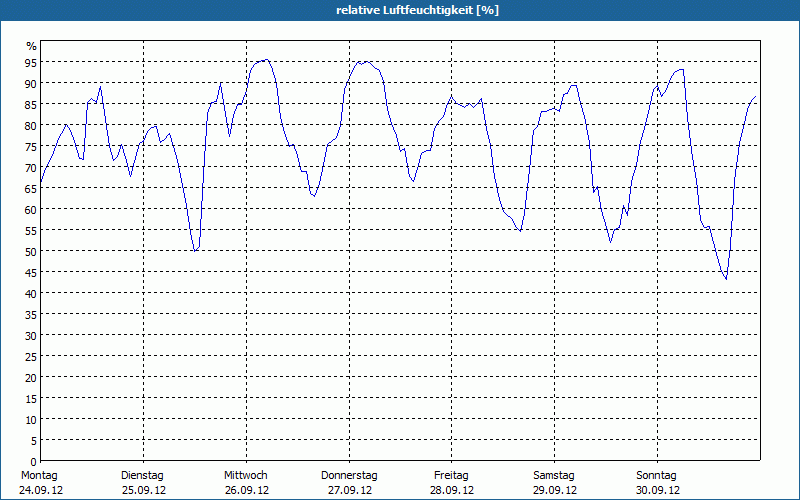
Task: Click the '15' y-axis value
Action: coord(31,399)
